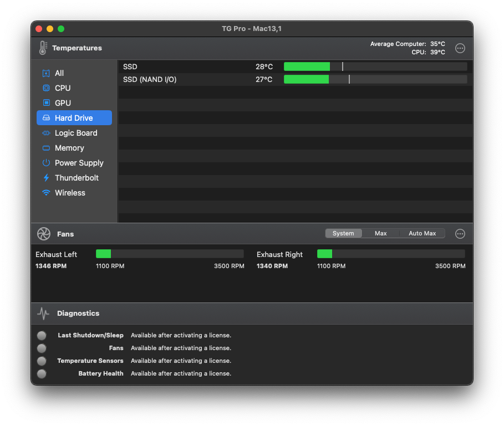Click Exhaust Right fan label
This screenshot has height=426, width=504.
[x=279, y=255]
